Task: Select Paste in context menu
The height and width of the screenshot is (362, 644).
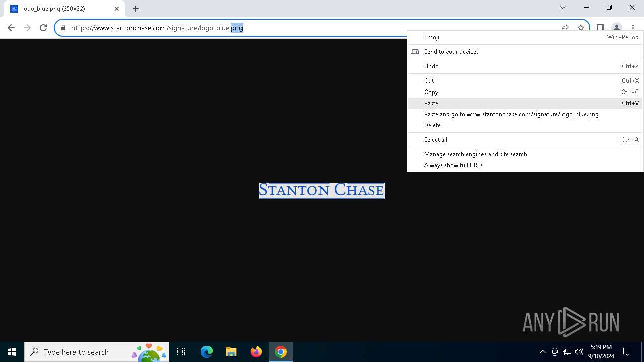Action: (525, 103)
